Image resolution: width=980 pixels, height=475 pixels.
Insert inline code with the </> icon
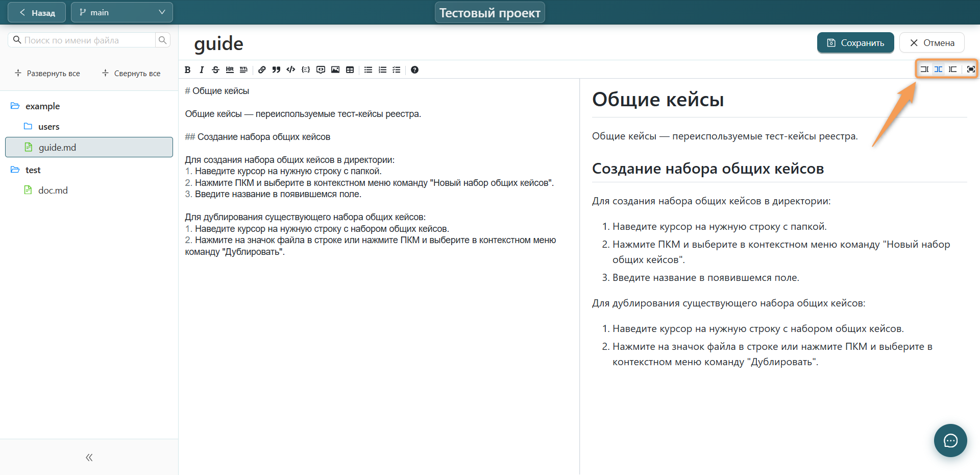291,70
